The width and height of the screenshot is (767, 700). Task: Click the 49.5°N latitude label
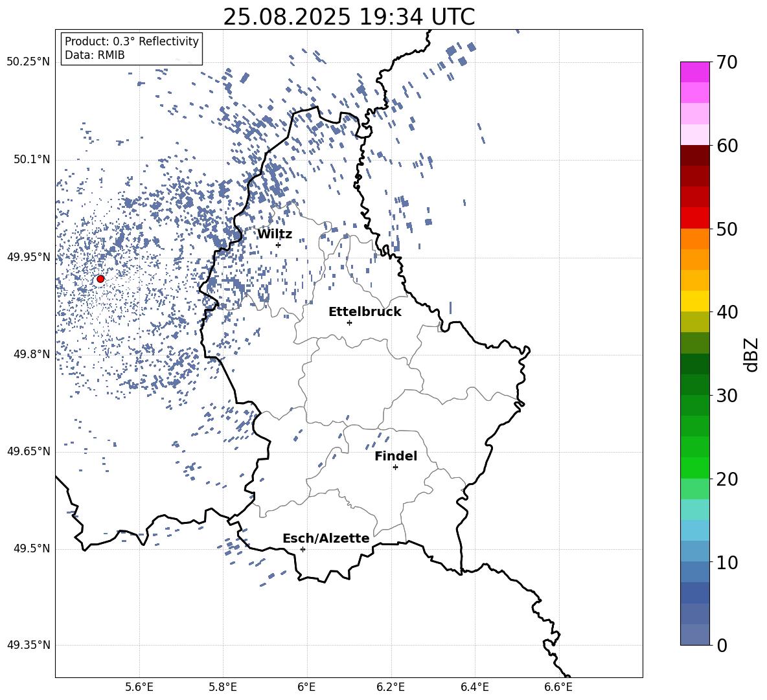click(32, 548)
